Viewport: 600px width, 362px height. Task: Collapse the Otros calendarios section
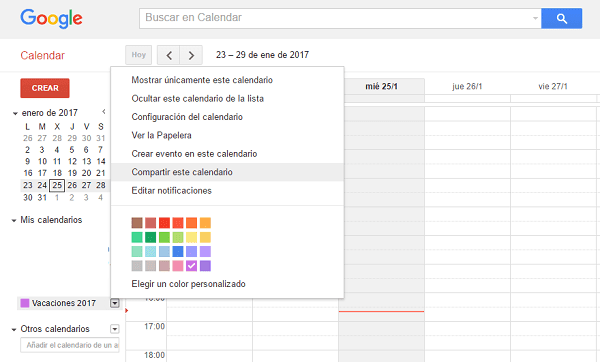point(14,329)
